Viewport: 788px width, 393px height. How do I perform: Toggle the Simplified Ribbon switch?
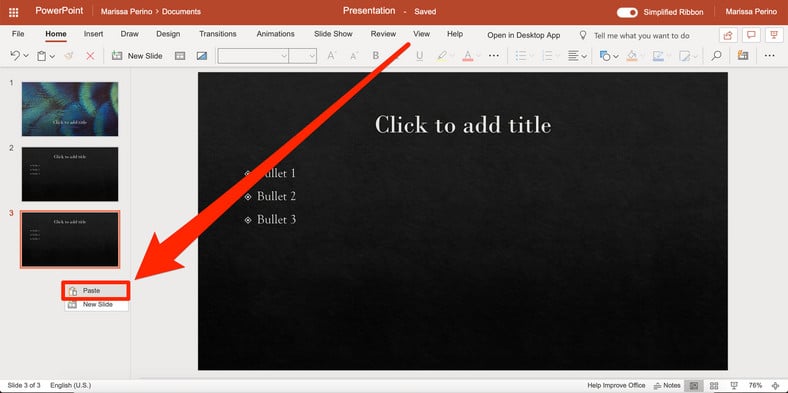click(627, 12)
